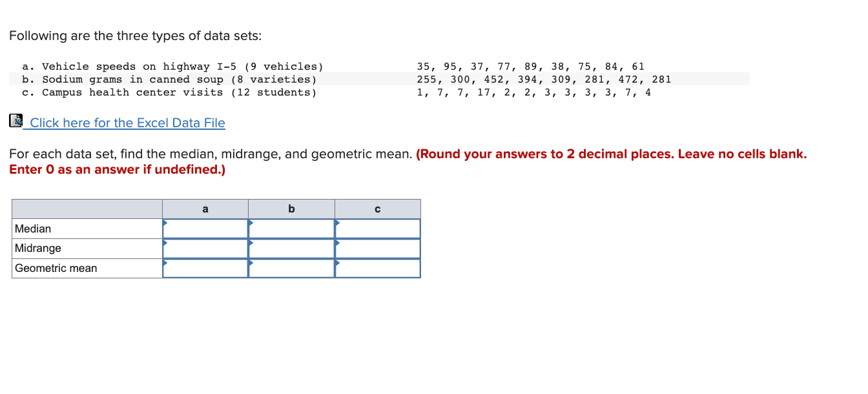Click the column header labeled b
Viewport: 868px width, 394px height.
coord(292,209)
